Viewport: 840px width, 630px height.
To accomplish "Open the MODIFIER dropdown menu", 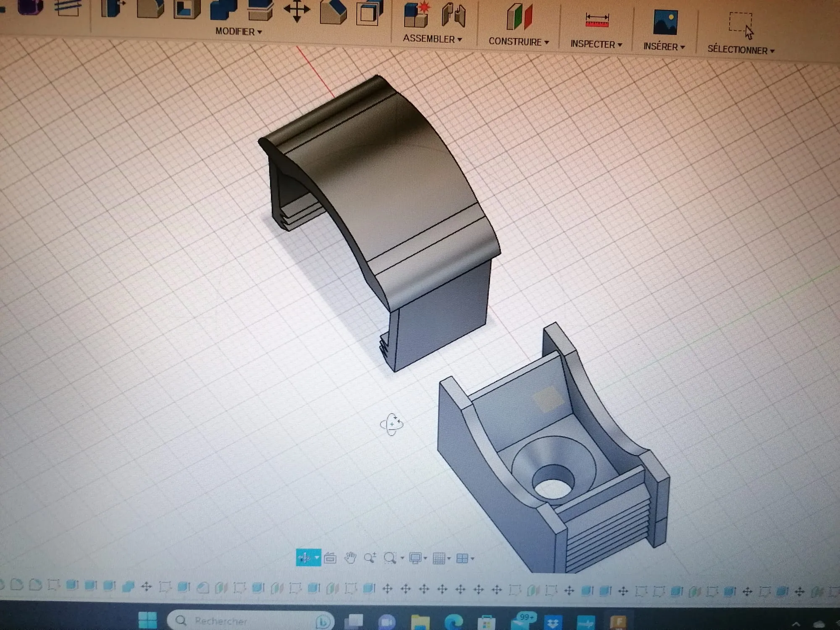I will click(x=238, y=31).
